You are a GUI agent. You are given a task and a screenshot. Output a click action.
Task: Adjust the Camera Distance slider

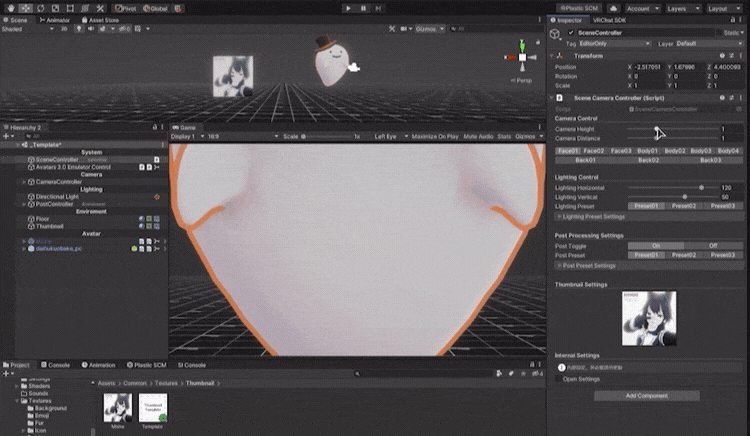(673, 138)
